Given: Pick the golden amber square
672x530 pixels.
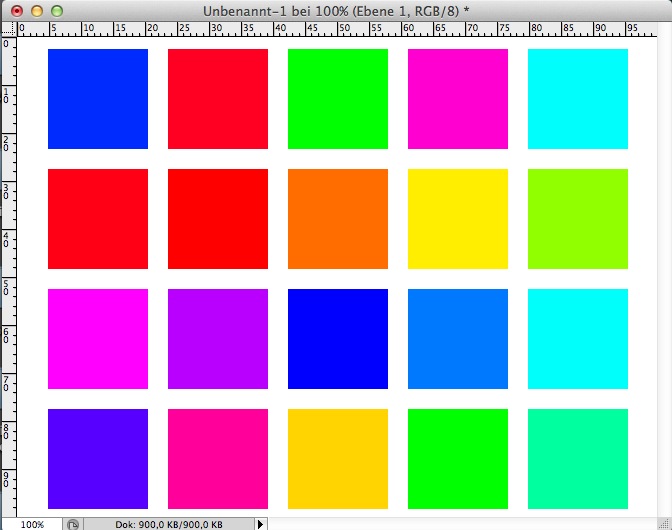Looking at the screenshot, I should [337, 459].
